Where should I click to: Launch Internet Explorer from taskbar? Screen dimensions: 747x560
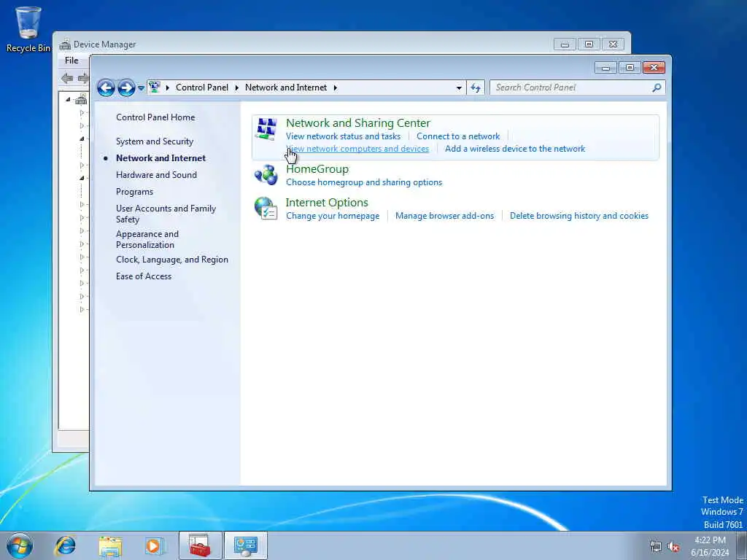65,545
